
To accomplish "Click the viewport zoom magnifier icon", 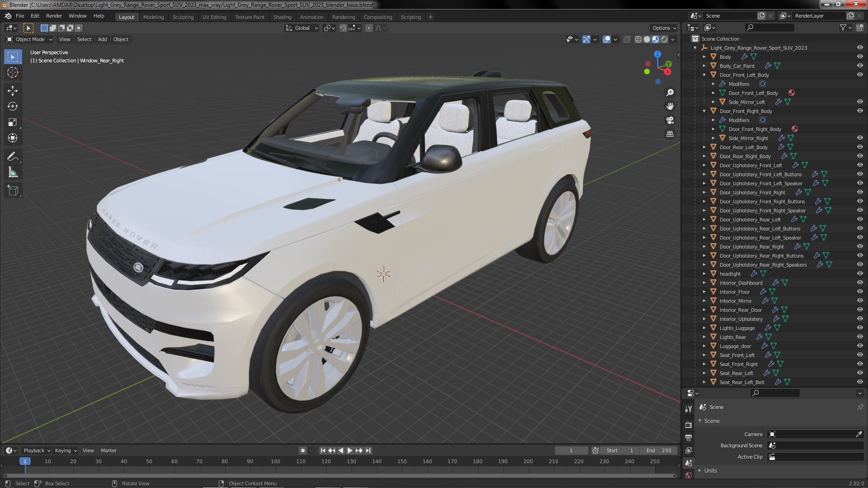I will [x=670, y=93].
